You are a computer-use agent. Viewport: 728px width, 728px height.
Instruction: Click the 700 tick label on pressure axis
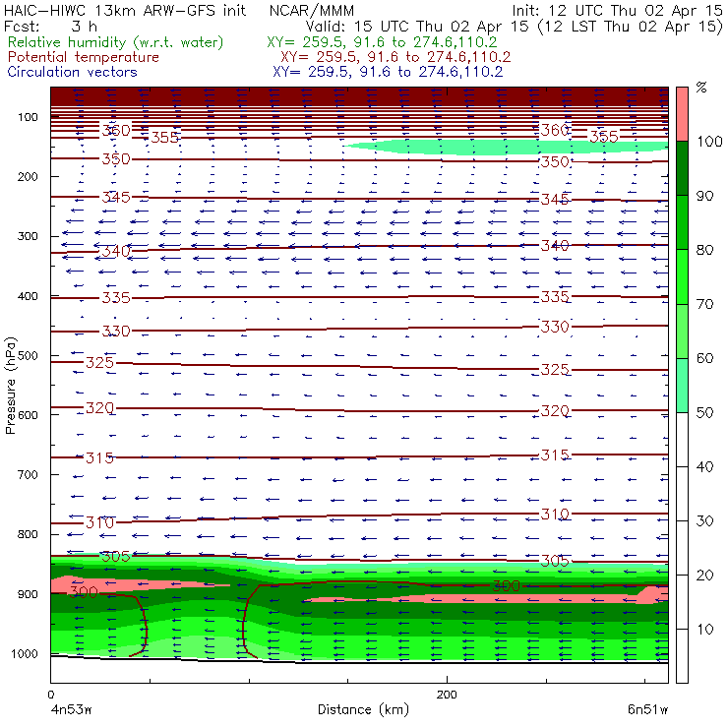tap(28, 475)
